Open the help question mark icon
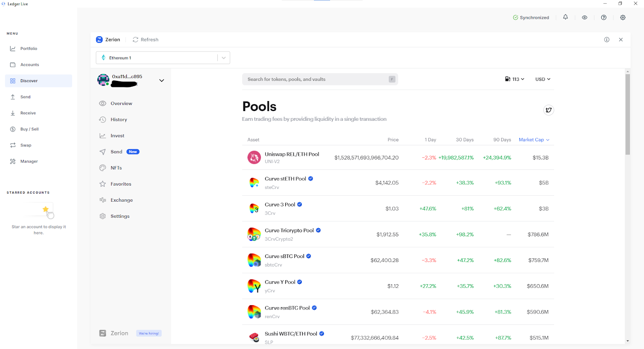This screenshot has width=644, height=349. pos(604,17)
